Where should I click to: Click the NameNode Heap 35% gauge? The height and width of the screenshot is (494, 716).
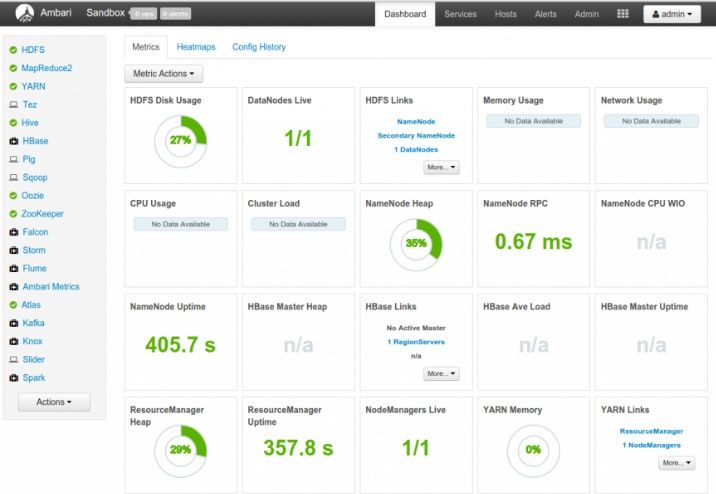(416, 244)
